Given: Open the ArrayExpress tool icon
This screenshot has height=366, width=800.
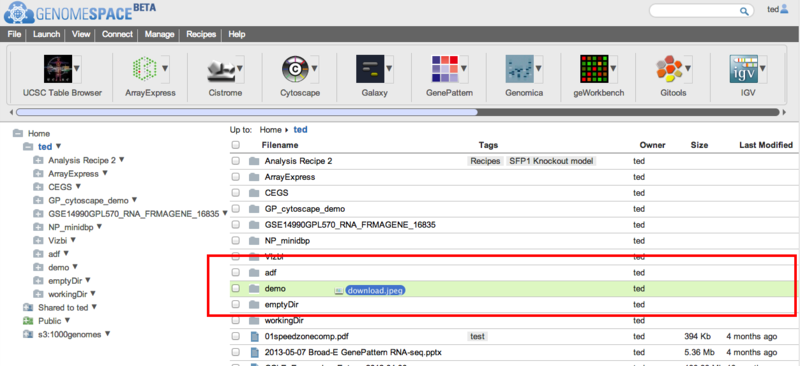Looking at the screenshot, I should click(x=144, y=69).
